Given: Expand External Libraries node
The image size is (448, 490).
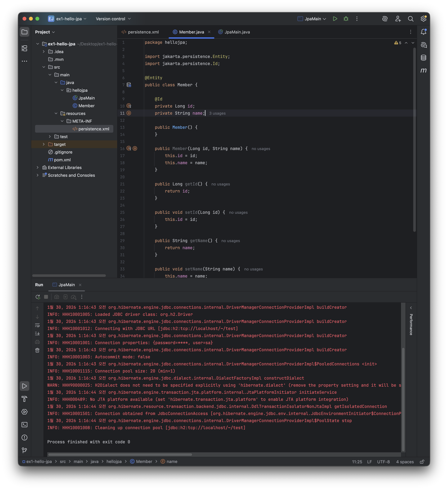Looking at the screenshot, I should point(38,167).
